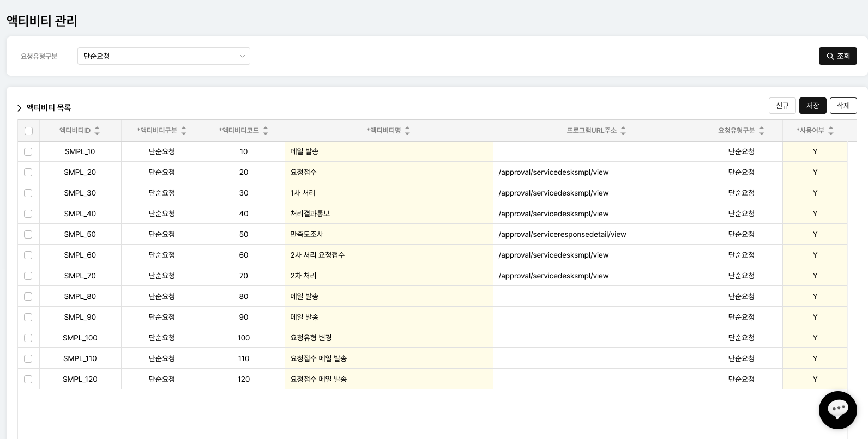This screenshot has width=868, height=439.
Task: Click the 신규 button
Action: coord(782,106)
